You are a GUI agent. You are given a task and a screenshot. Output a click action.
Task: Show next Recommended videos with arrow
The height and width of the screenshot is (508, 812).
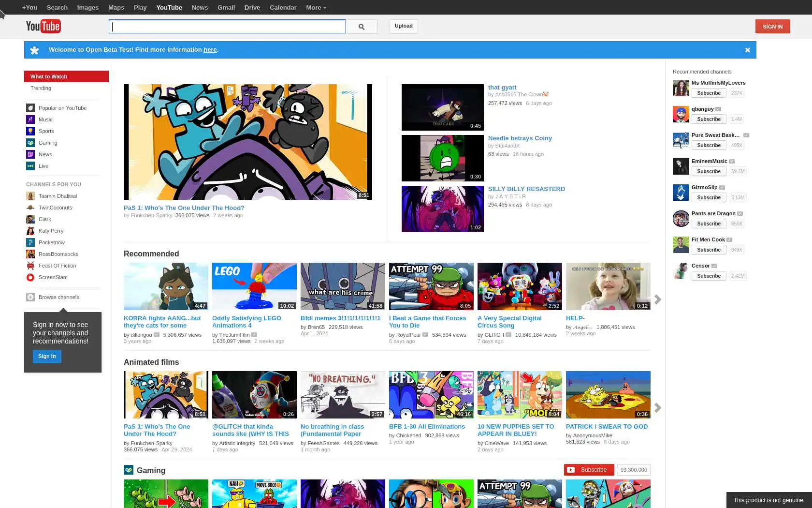tap(658, 299)
